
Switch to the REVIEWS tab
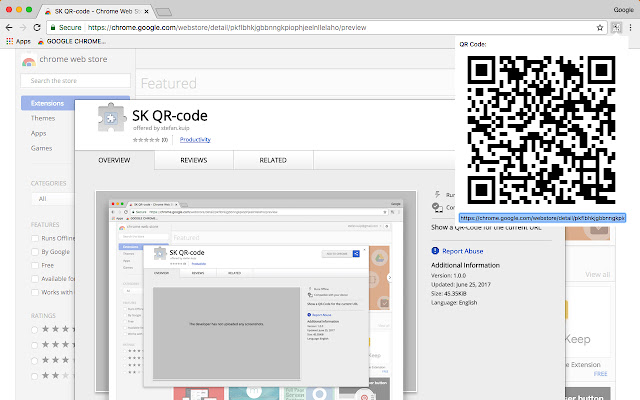[194, 160]
